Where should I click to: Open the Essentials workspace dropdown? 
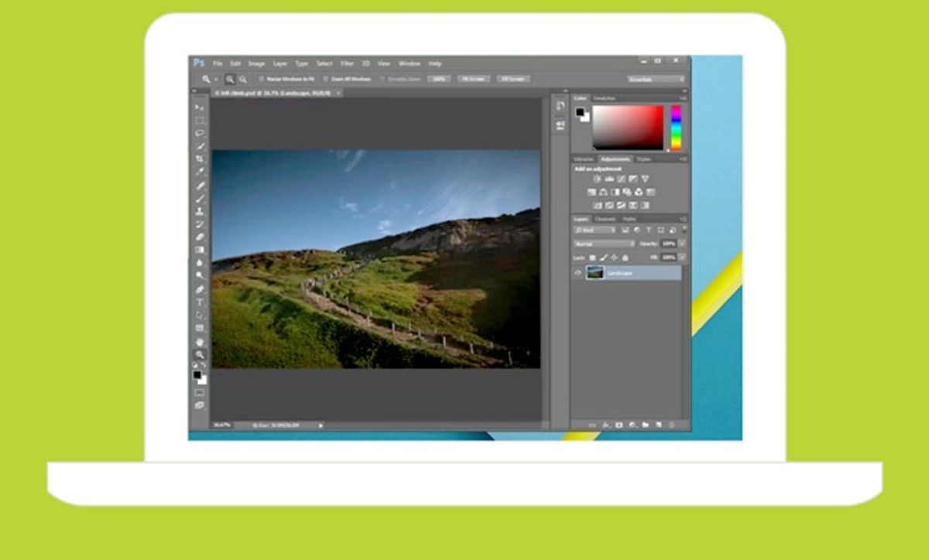coord(656,79)
